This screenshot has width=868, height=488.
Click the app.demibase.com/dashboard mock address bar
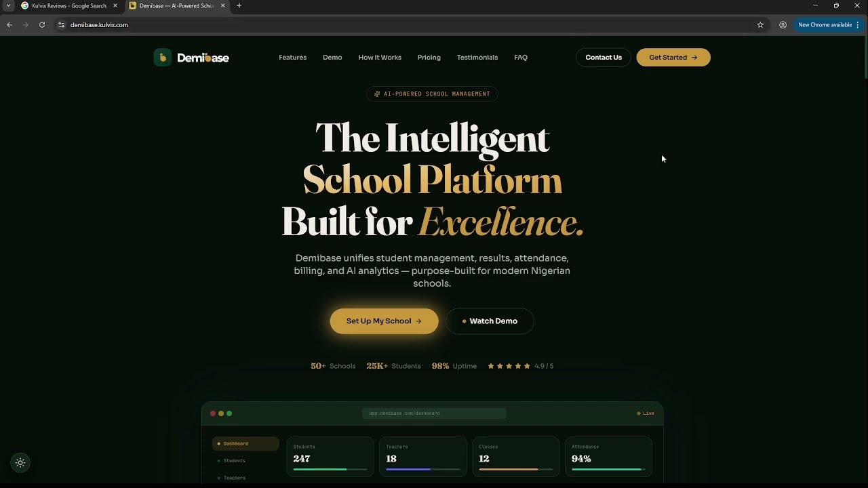(x=434, y=413)
